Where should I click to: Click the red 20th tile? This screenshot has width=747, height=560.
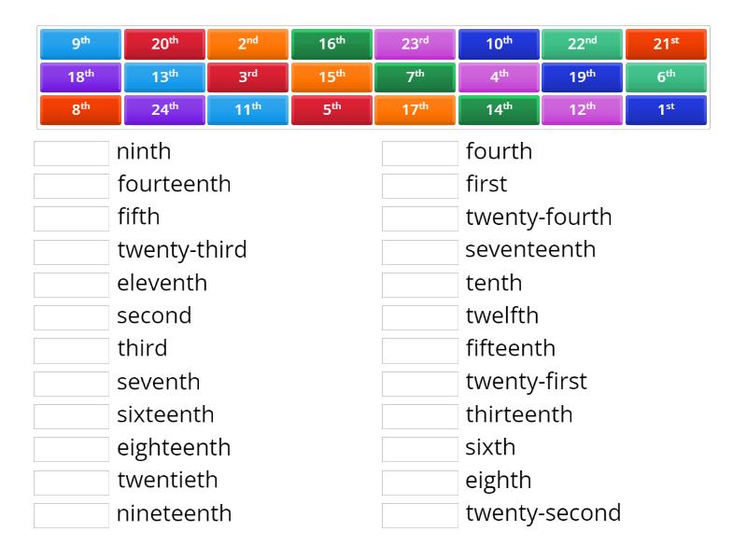tap(163, 41)
